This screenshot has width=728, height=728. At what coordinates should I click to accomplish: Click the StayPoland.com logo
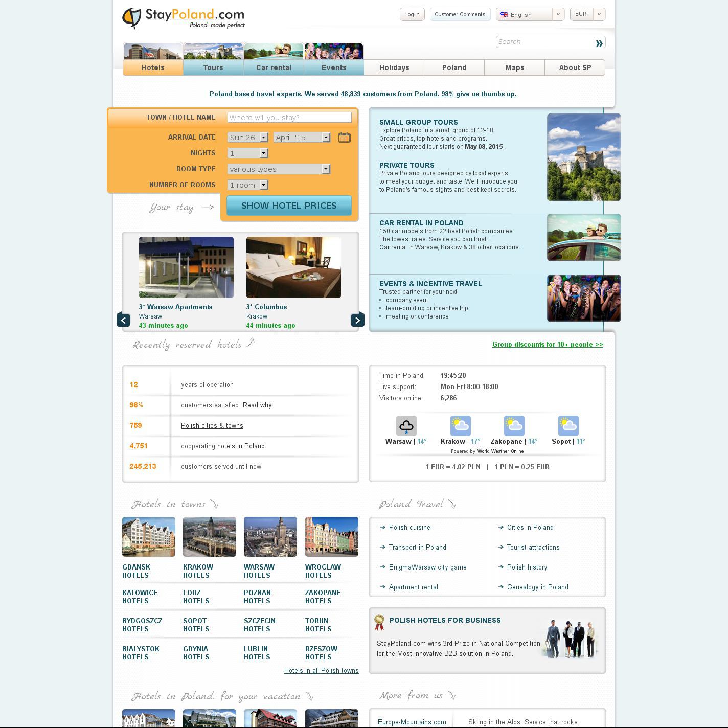click(x=184, y=18)
